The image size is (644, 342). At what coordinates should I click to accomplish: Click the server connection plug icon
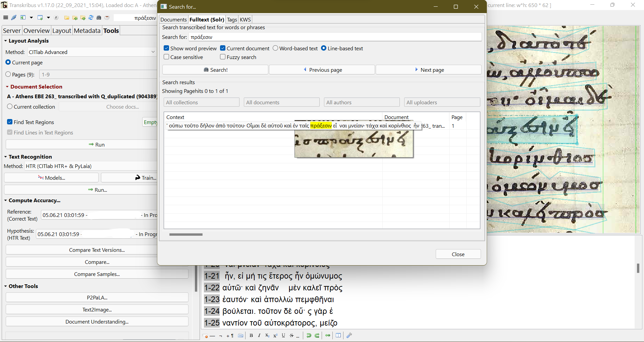click(14, 18)
